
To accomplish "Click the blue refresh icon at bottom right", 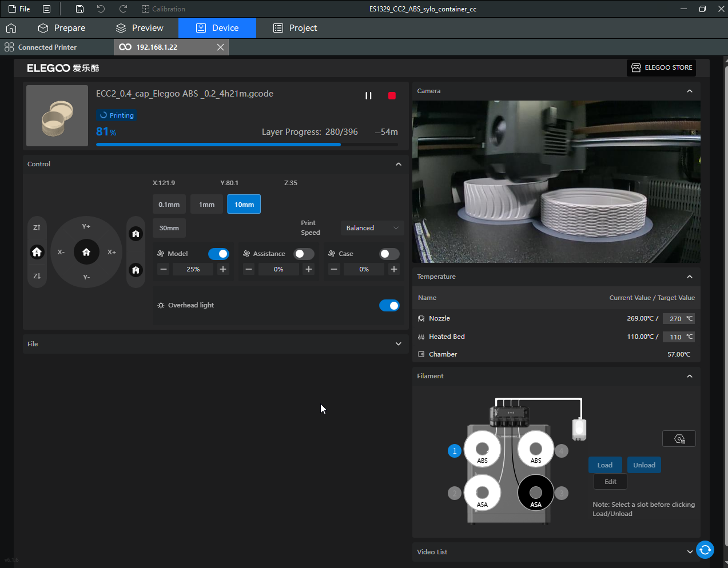I will (705, 550).
